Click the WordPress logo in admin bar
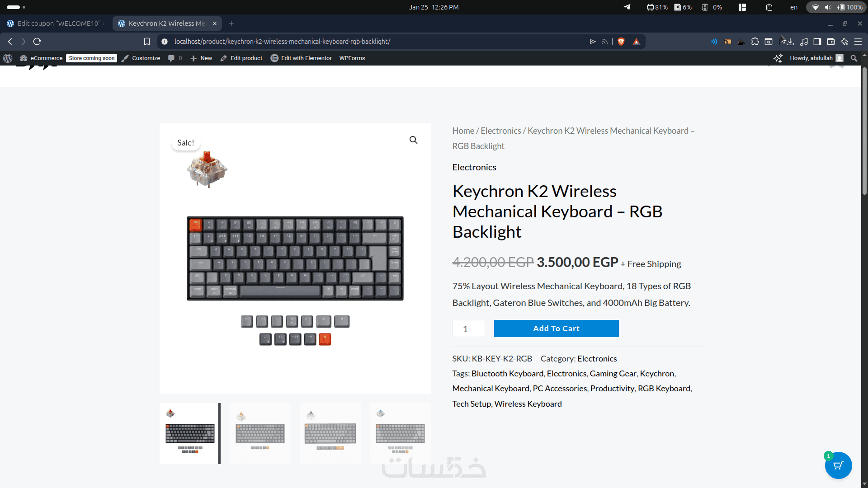This screenshot has width=868, height=488. [8, 58]
